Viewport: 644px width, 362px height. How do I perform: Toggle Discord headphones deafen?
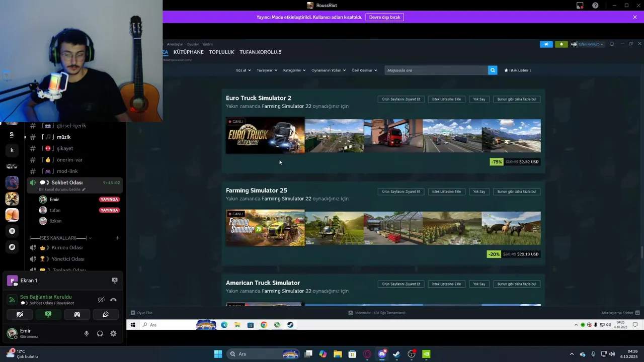[100, 333]
